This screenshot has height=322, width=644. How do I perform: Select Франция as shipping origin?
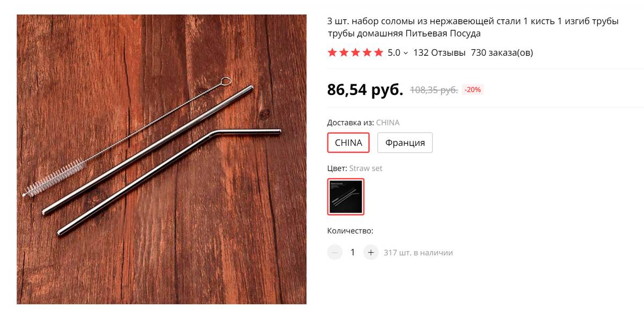pyautogui.click(x=405, y=143)
